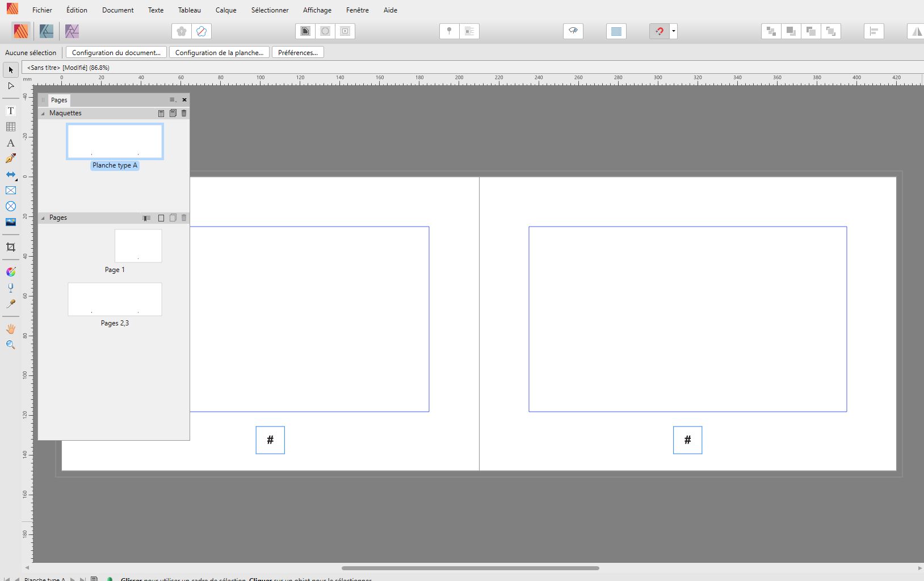
Task: Open the Fichier menu
Action: 42,10
